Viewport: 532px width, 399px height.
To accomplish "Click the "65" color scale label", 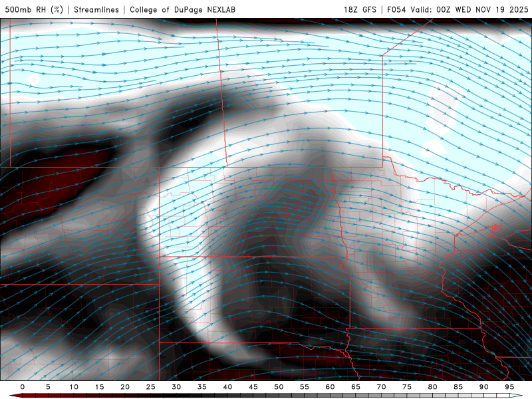I will [356, 387].
